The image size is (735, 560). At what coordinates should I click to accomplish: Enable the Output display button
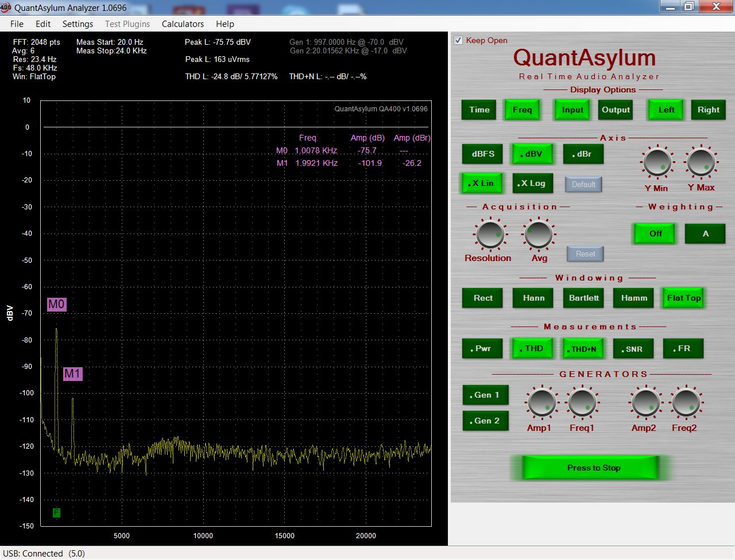pos(616,110)
